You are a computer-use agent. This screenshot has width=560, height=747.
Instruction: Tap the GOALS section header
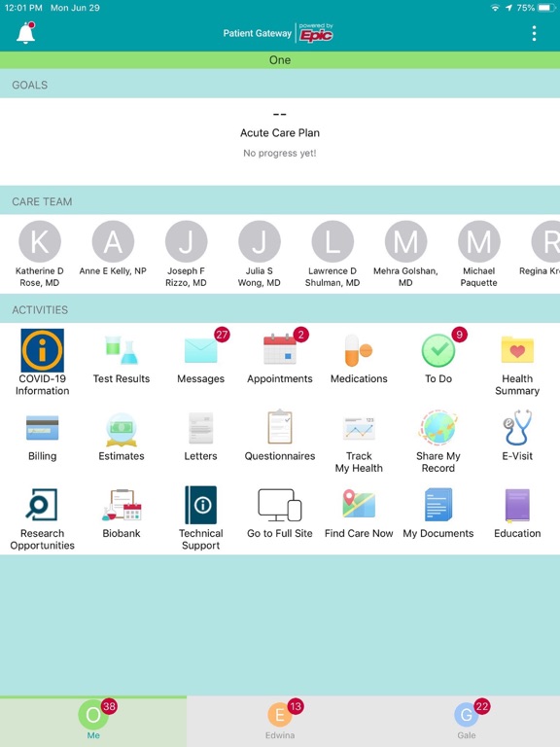[x=29, y=85]
